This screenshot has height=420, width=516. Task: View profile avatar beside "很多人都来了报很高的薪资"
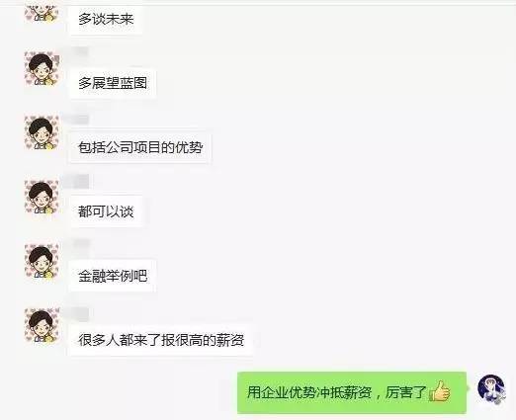click(42, 326)
